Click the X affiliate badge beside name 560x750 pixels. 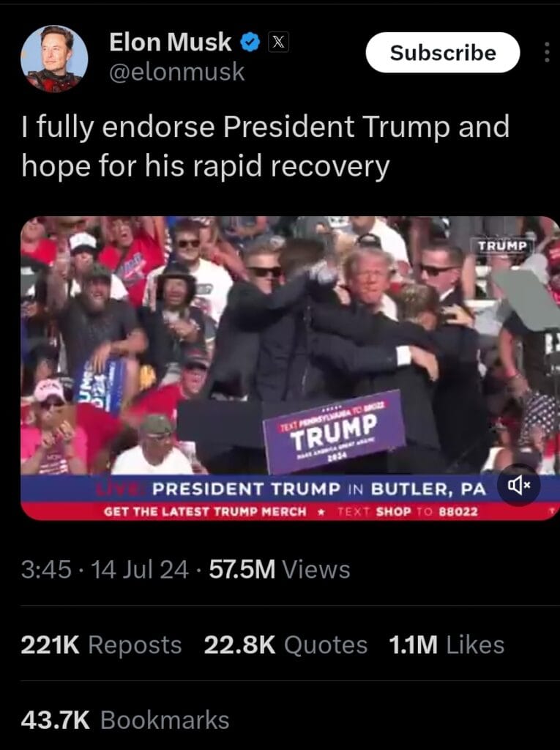point(278,42)
